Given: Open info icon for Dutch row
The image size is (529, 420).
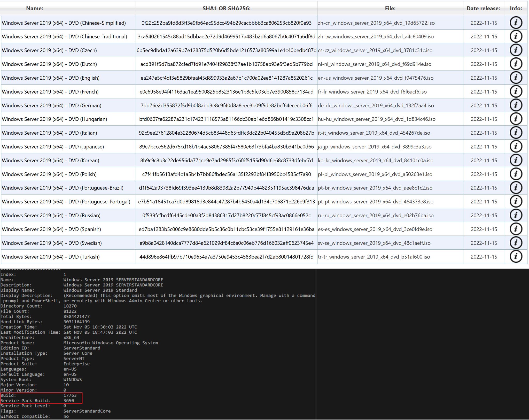Looking at the screenshot, I should 516,64.
